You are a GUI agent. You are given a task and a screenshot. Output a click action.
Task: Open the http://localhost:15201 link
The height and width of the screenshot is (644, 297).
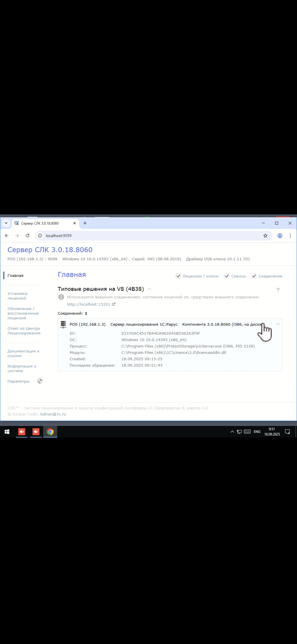88,304
